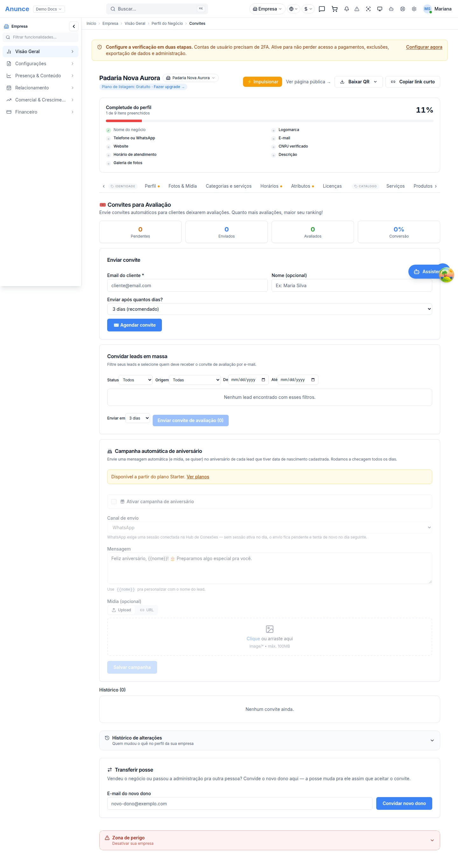
Task: Click the Email do cliente input field
Action: (x=187, y=285)
